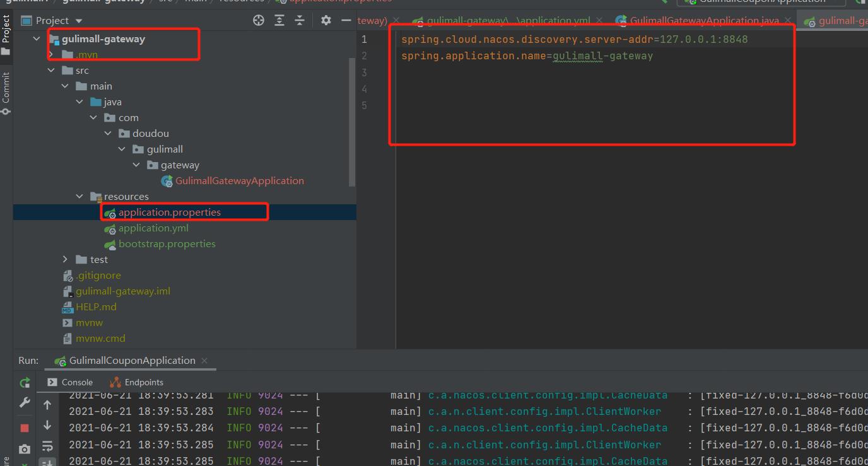This screenshot has width=868, height=466.
Task: Click the gulimall-gateway.iml file icon
Action: (x=68, y=291)
